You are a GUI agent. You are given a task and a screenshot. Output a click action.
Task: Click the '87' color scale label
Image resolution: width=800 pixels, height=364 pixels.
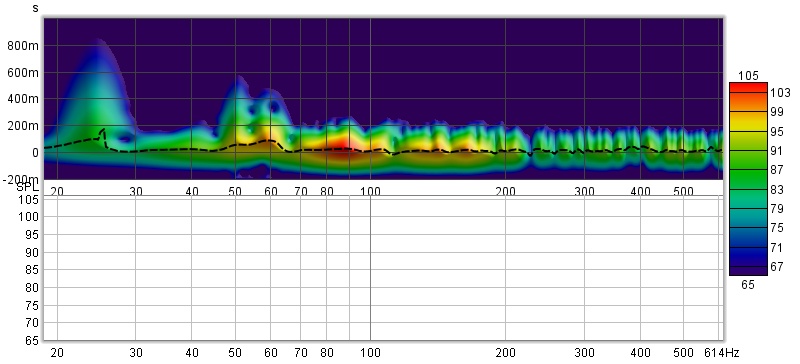click(777, 170)
